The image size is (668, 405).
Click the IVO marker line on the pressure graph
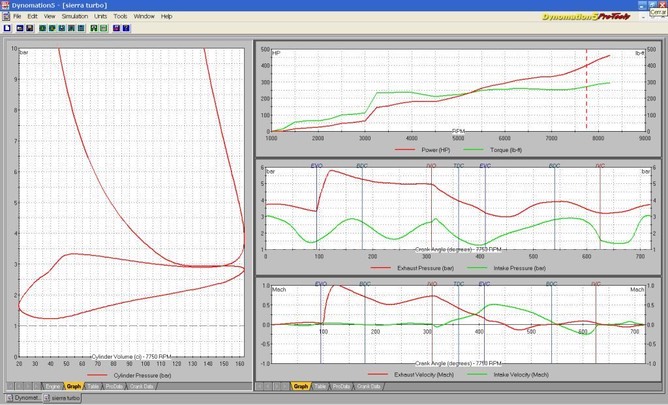point(431,208)
